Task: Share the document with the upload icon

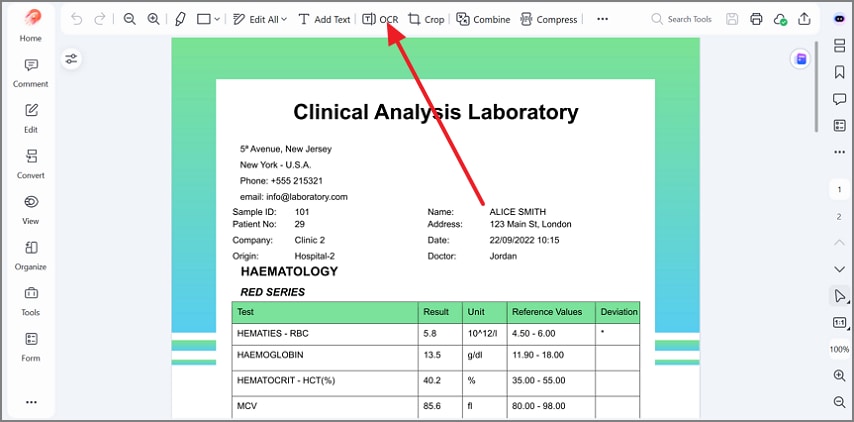Action: (804, 19)
